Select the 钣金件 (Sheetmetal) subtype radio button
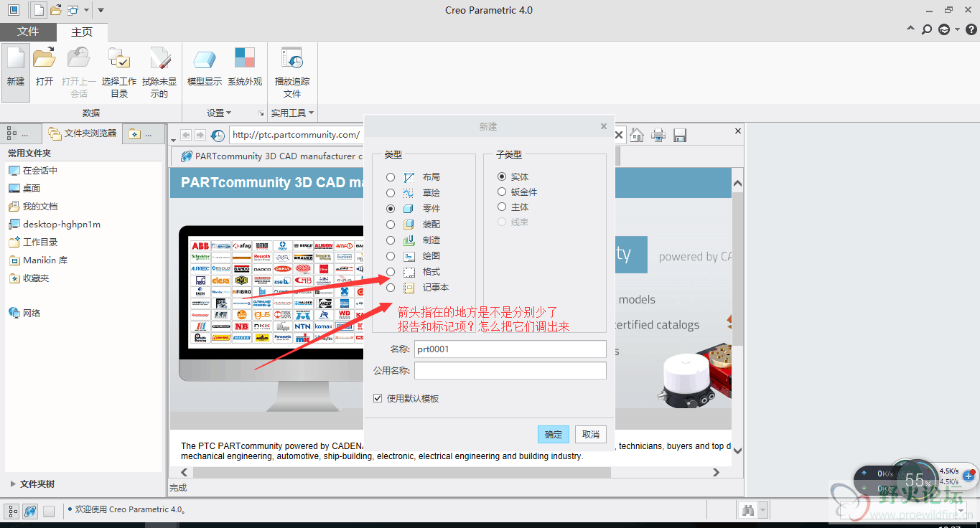980x528 pixels. click(x=502, y=192)
